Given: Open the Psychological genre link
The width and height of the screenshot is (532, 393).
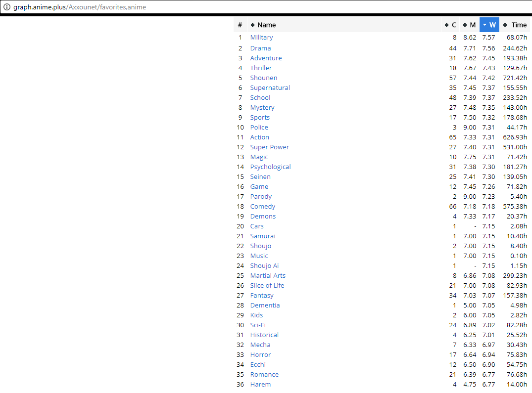Looking at the screenshot, I should [x=270, y=167].
